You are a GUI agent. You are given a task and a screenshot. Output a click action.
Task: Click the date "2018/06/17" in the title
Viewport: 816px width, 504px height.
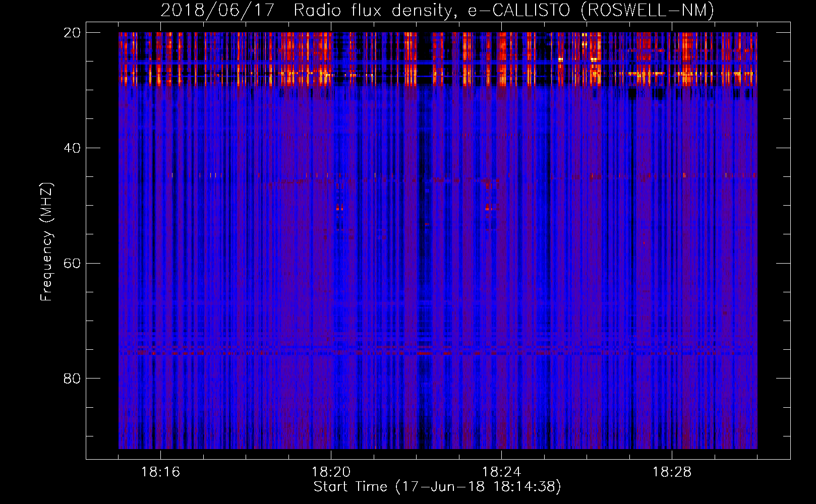point(217,10)
